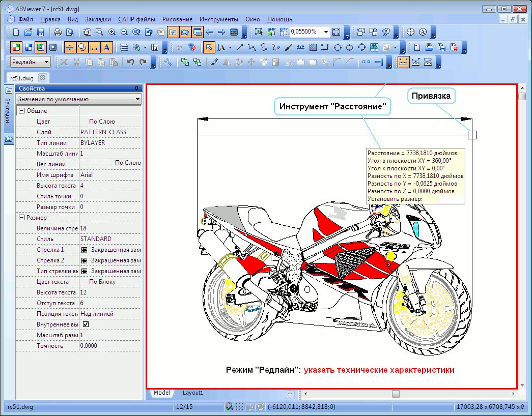Image resolution: width=532 pixels, height=416 pixels.
Task: Collapse the 'Общие' property group
Action: point(22,110)
